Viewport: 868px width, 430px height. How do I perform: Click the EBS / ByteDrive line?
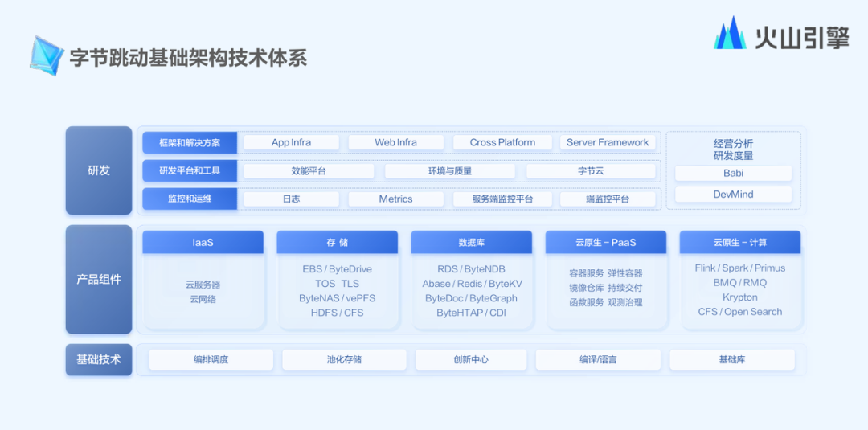point(337,269)
